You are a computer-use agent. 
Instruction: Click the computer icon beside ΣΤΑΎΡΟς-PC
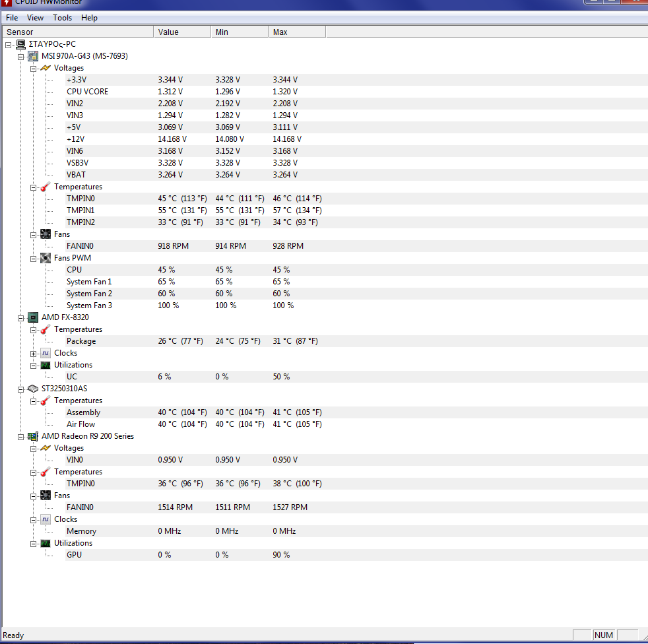pyautogui.click(x=20, y=44)
